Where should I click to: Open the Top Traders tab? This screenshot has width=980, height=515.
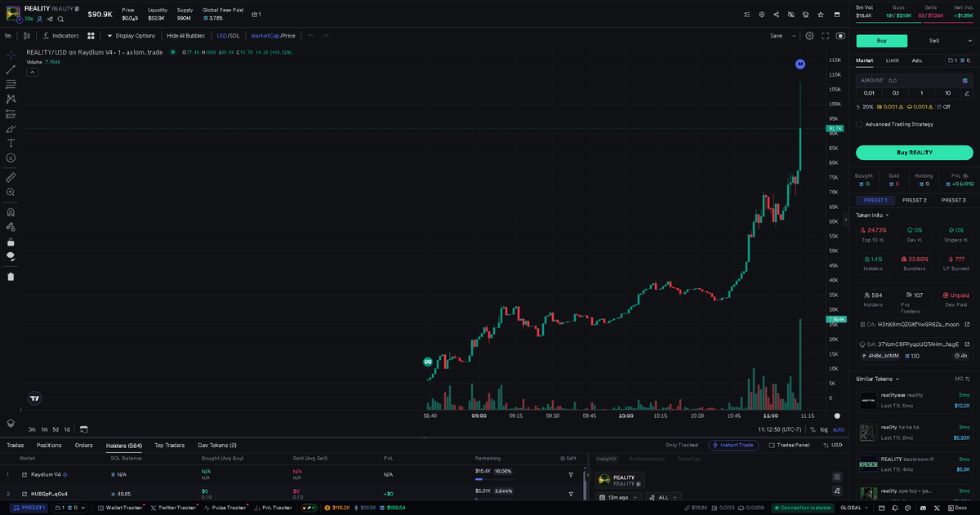point(169,445)
